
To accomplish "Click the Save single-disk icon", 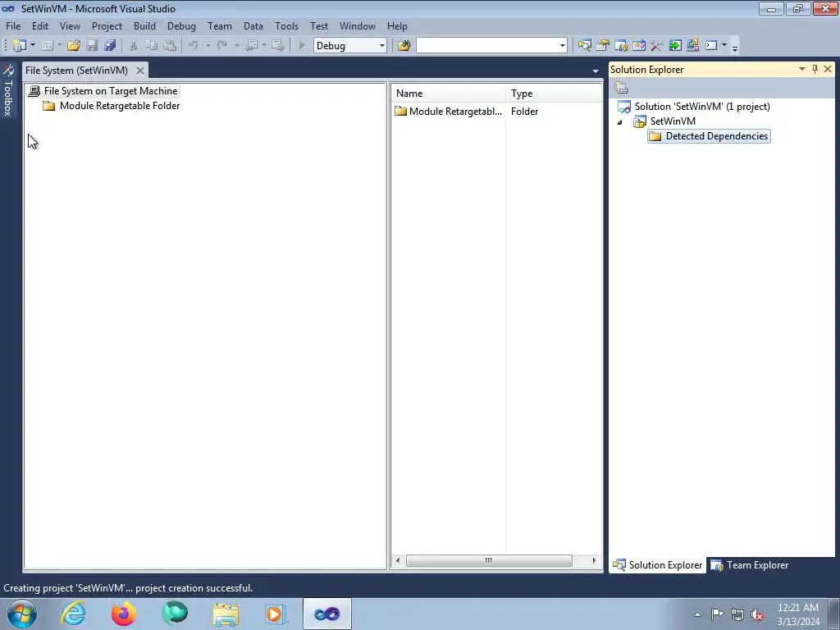I will (92, 46).
